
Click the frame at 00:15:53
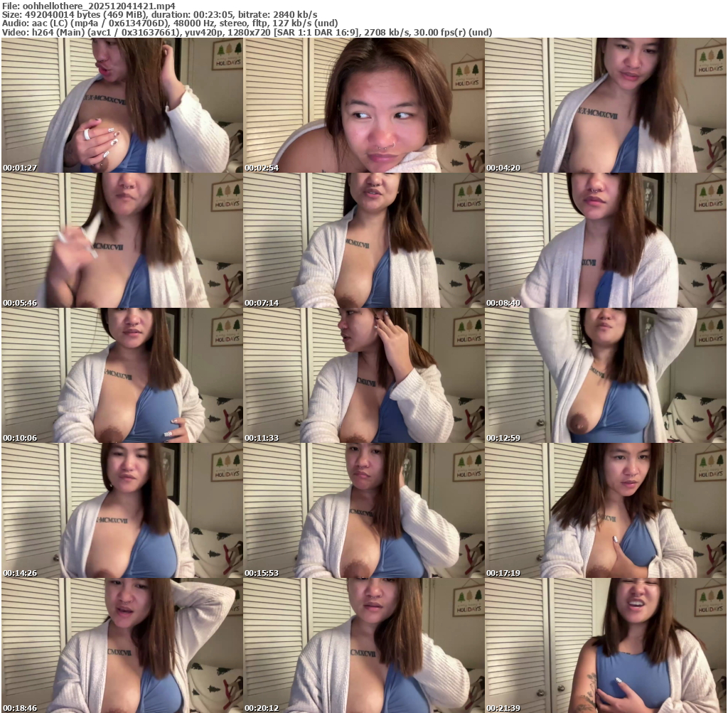click(x=363, y=510)
